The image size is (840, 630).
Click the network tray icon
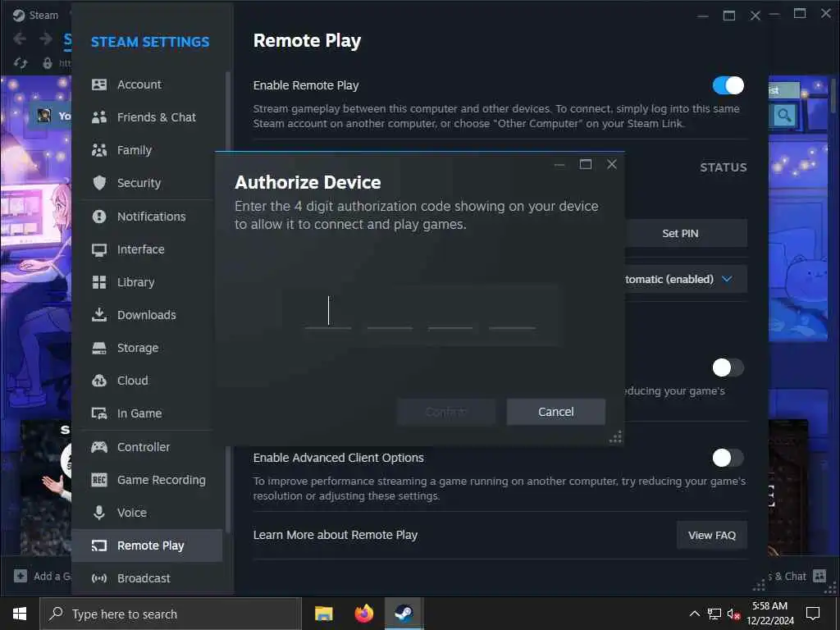pyautogui.click(x=714, y=614)
